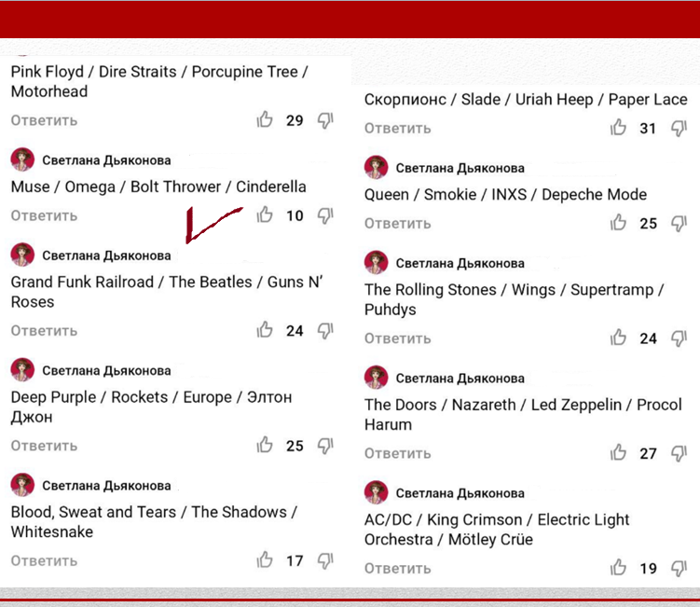This screenshot has height=607, width=700.
Task: Like the Doors / Nazareth comment
Action: pyautogui.click(x=618, y=452)
